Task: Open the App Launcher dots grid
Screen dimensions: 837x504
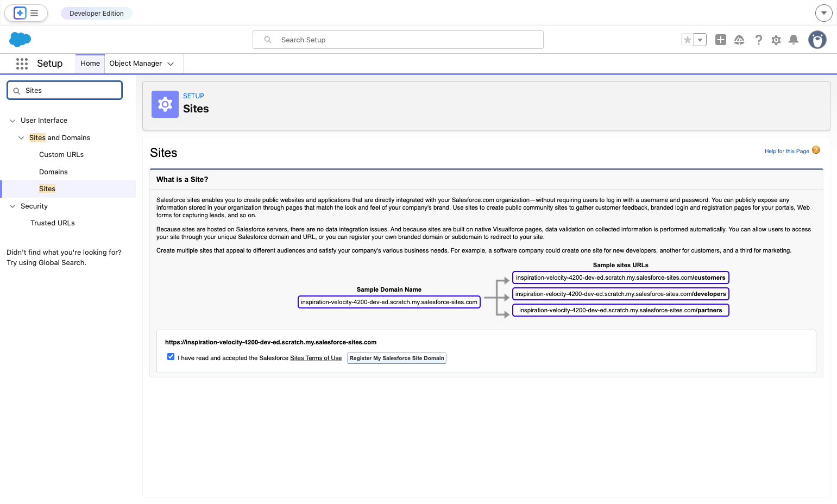Action: (22, 64)
